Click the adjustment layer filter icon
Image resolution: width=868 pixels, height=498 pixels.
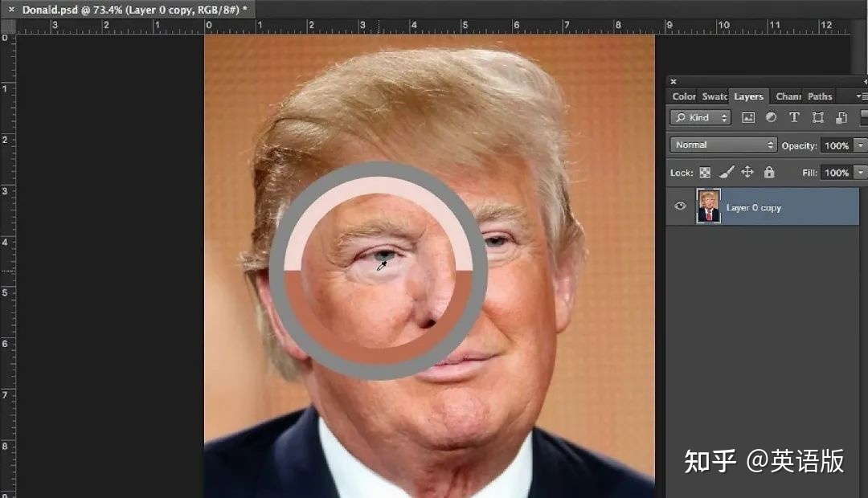click(x=771, y=117)
